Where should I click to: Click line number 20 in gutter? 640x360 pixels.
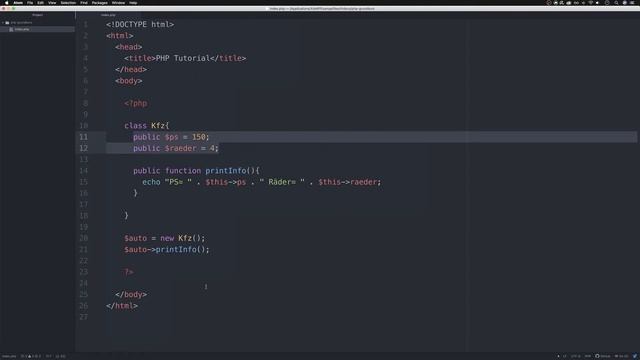click(83, 238)
